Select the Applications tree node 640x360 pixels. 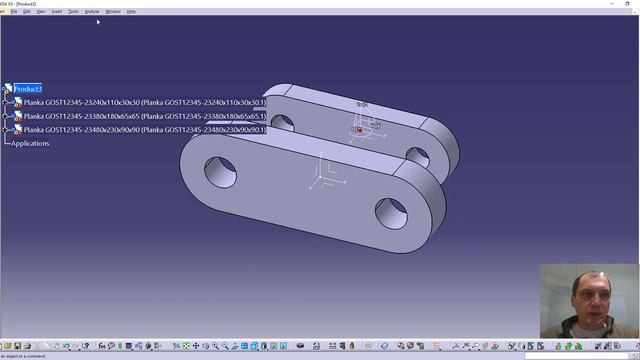(30, 143)
